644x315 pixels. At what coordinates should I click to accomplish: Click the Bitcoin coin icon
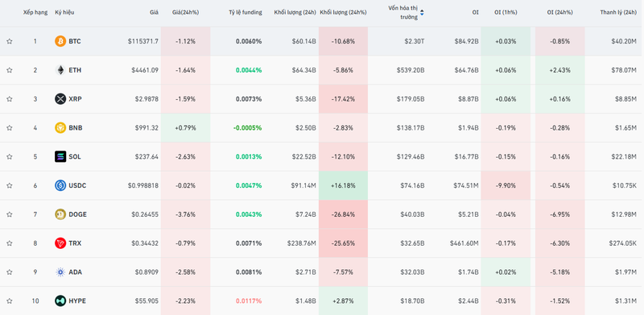(x=60, y=41)
